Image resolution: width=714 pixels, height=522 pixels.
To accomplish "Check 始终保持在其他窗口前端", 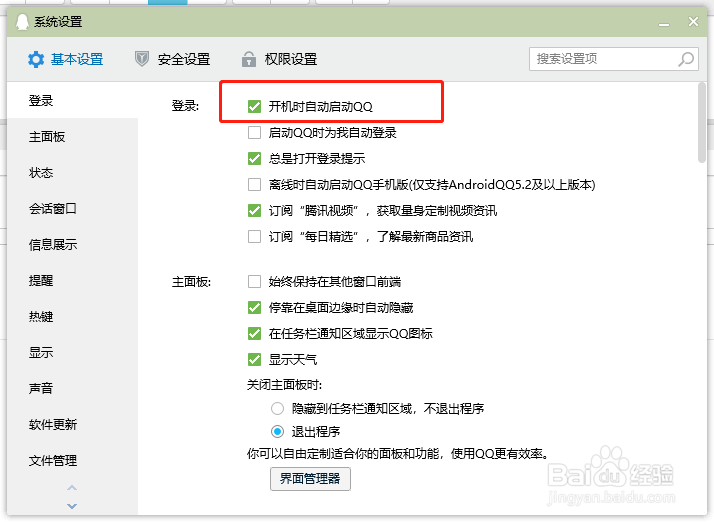I will 255,281.
